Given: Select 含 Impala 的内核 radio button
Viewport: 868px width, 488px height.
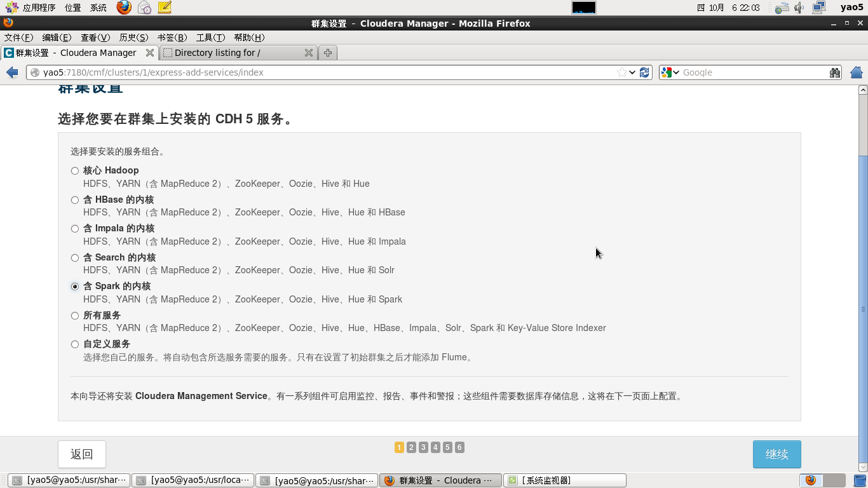Looking at the screenshot, I should (75, 229).
